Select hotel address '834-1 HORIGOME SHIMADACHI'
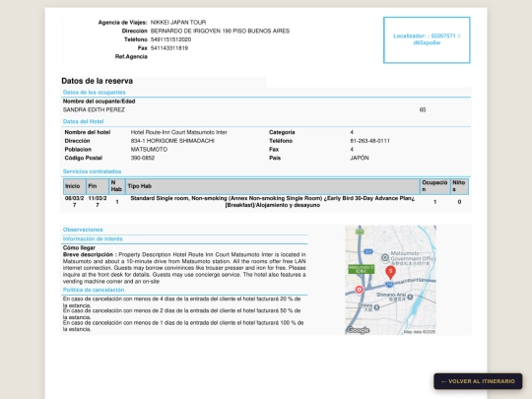532x399 pixels. coord(172,141)
